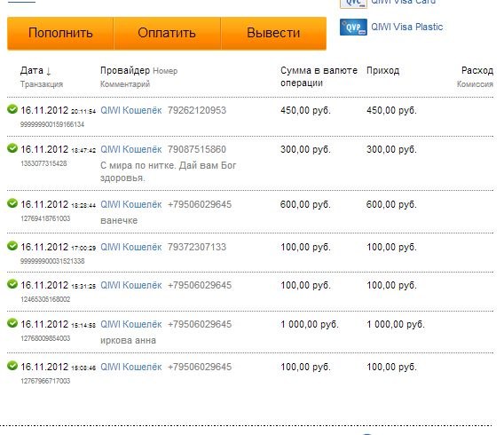Click the Транзакция sub-header
The width and height of the screenshot is (504, 435).
(42, 84)
